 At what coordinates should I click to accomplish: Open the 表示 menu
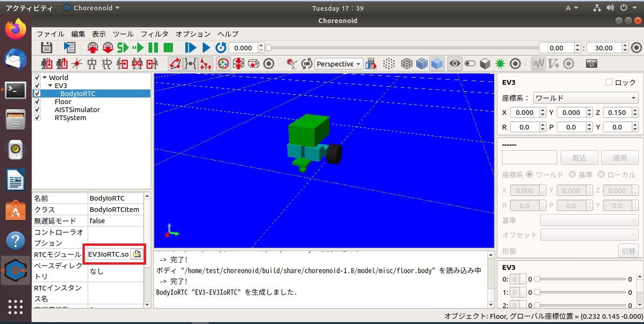point(99,34)
